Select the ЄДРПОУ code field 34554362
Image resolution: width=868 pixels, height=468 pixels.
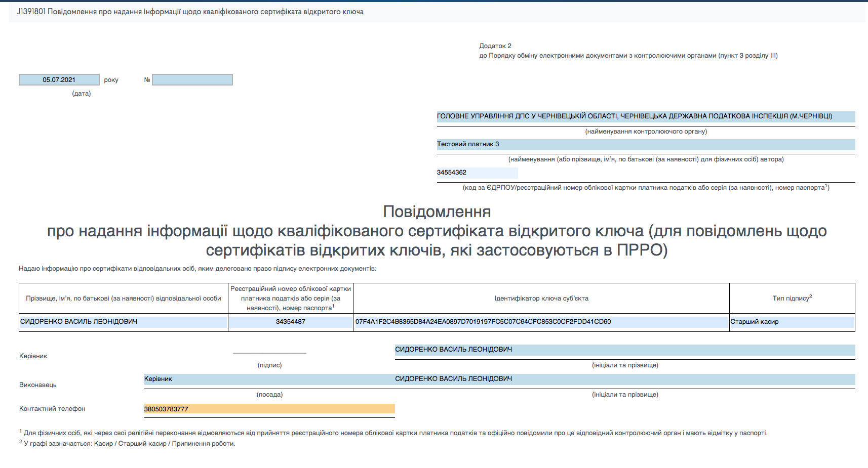(477, 173)
